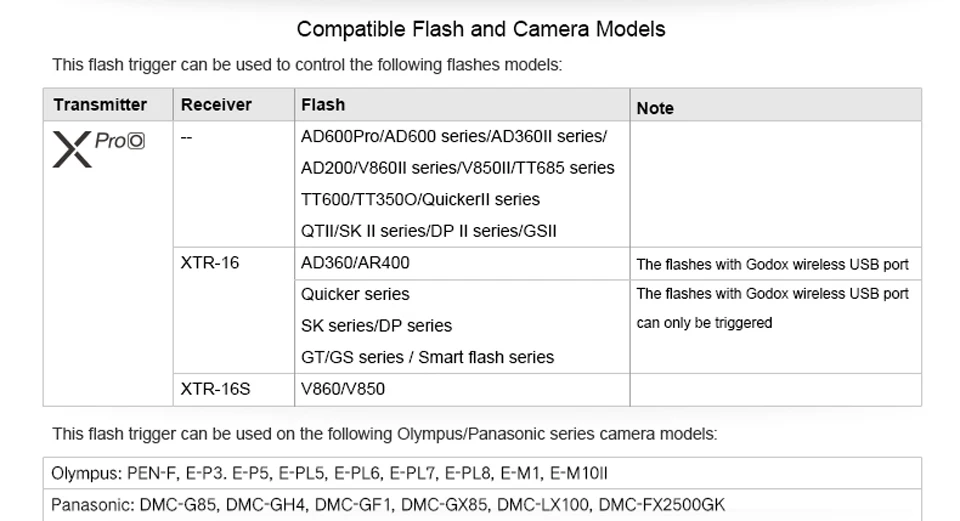Select the Receiver column header
960x521 pixels.
point(216,105)
